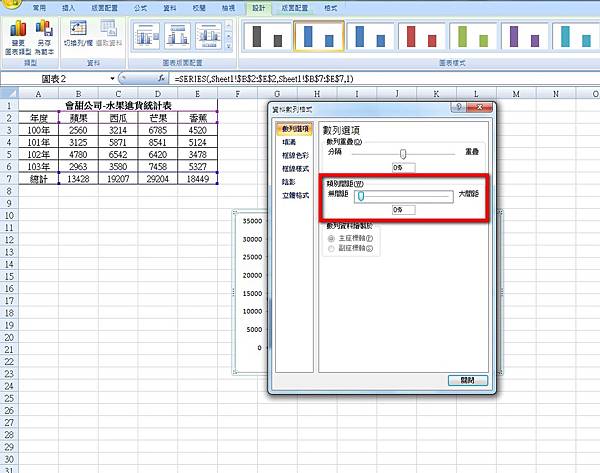Click Save As Template (另存為範本) icon

click(x=44, y=37)
